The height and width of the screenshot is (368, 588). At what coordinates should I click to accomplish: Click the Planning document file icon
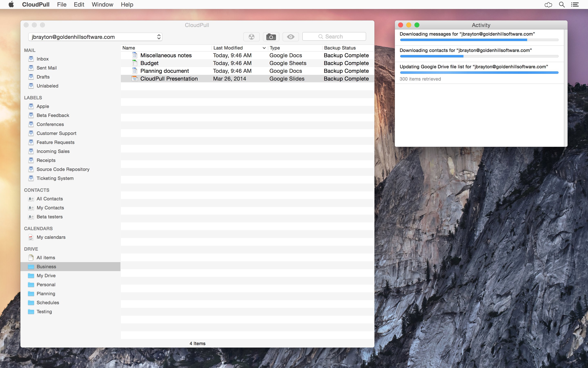135,71
